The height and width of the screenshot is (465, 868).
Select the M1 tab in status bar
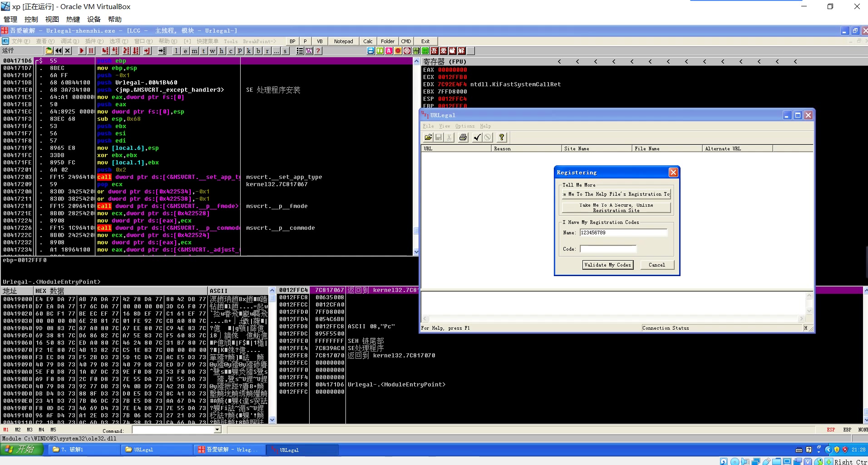(6, 430)
